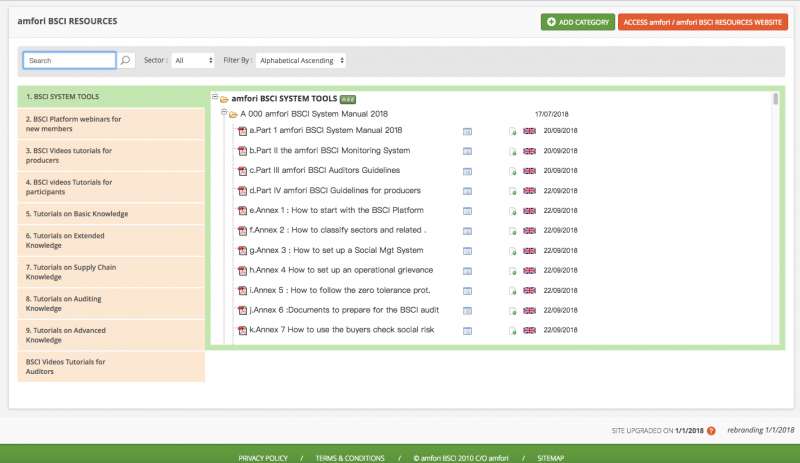Open the Sector dropdown
Image resolution: width=800 pixels, height=463 pixels.
[x=193, y=61]
